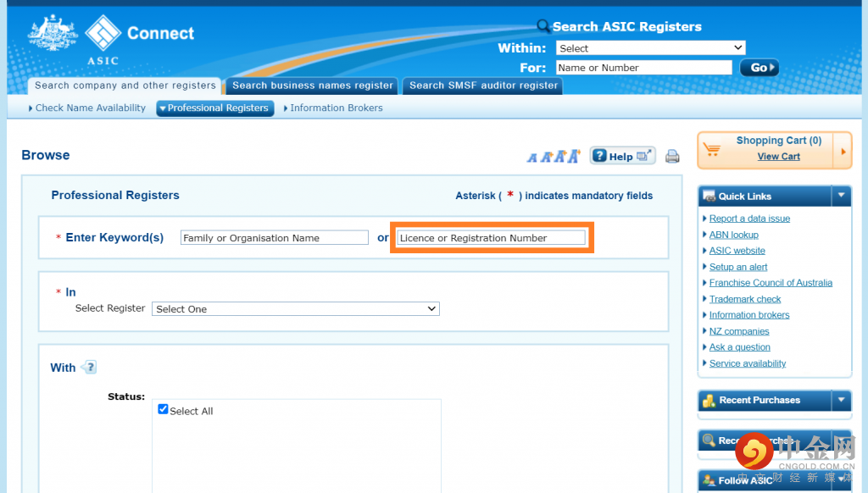Click the printer icon

[672, 157]
